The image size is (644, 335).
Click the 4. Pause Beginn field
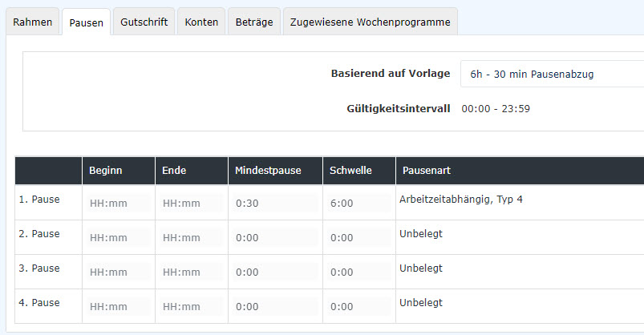point(118,306)
